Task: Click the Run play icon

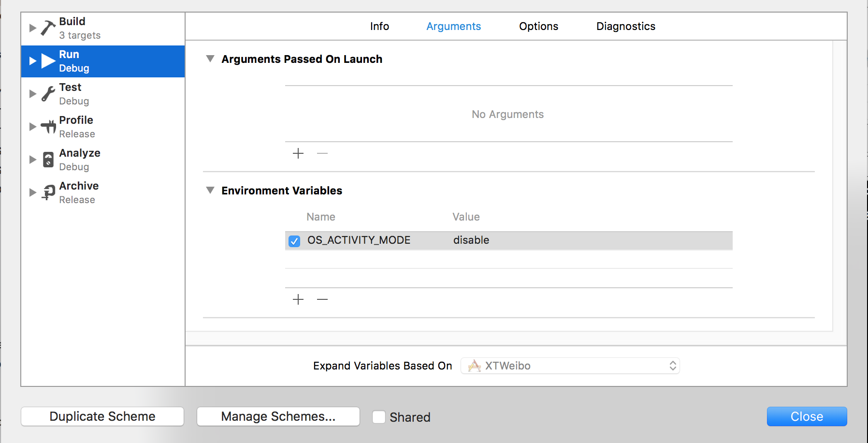Action: pyautogui.click(x=48, y=61)
